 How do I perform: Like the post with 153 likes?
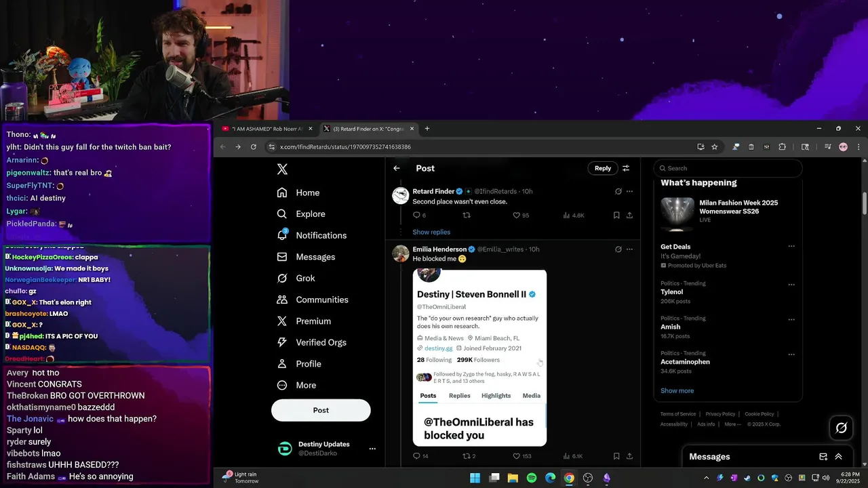point(521,456)
